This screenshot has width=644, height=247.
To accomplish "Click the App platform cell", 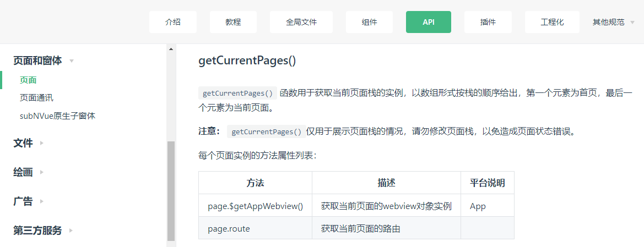I will (488, 206).
